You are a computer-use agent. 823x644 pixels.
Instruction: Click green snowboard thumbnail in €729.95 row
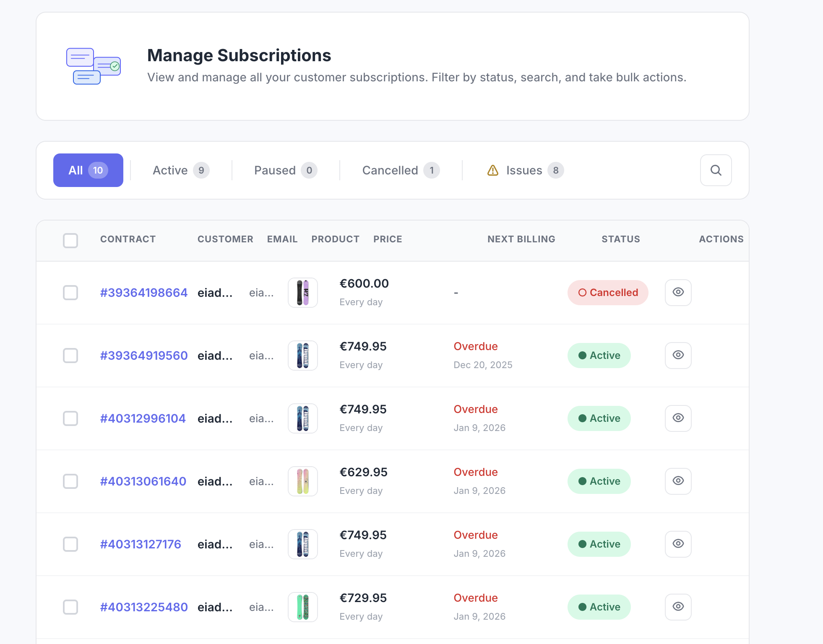pos(303,607)
